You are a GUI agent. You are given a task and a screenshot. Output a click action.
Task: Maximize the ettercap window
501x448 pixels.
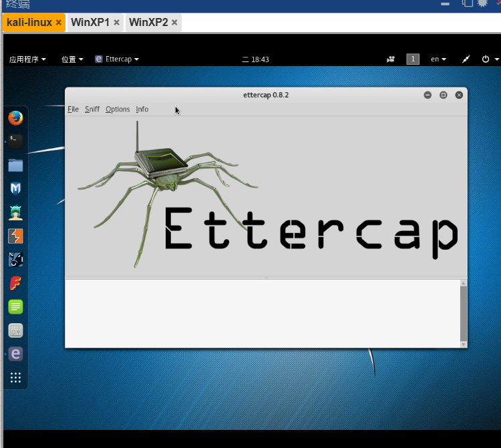[x=443, y=95]
